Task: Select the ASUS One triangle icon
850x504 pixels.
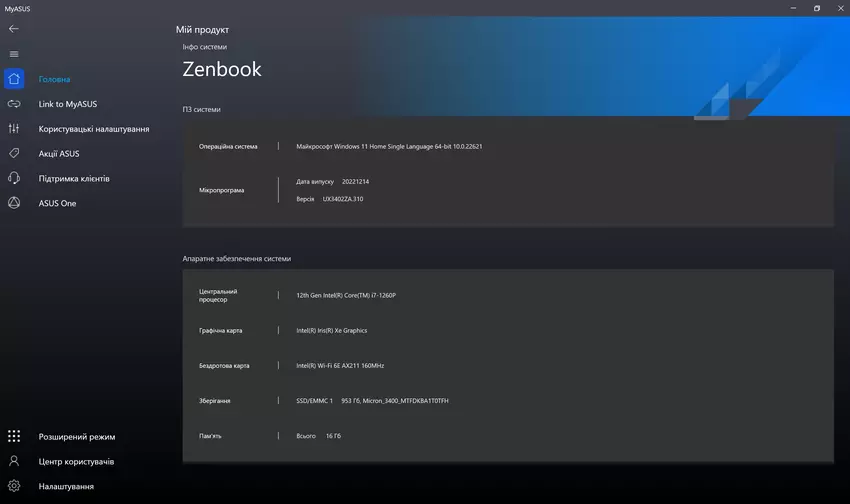Action: [x=14, y=203]
